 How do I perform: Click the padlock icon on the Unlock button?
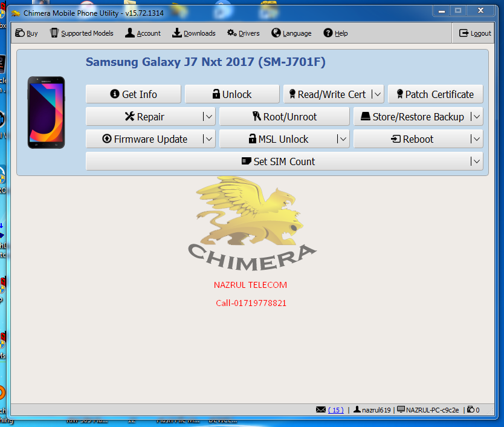(216, 94)
